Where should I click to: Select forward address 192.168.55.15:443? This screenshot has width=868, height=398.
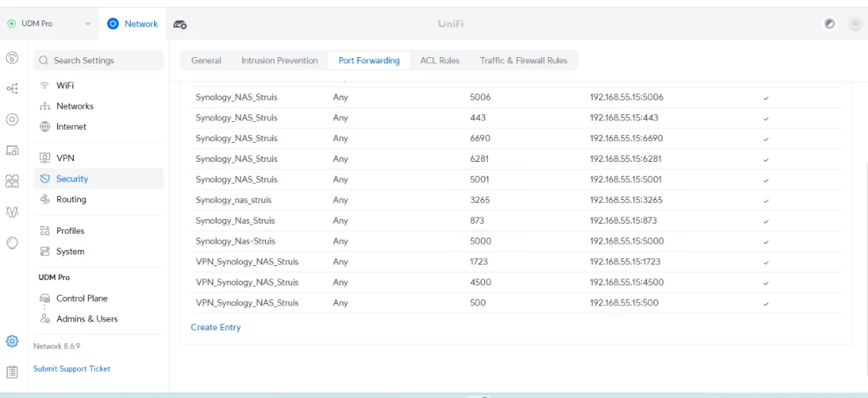[x=624, y=118]
